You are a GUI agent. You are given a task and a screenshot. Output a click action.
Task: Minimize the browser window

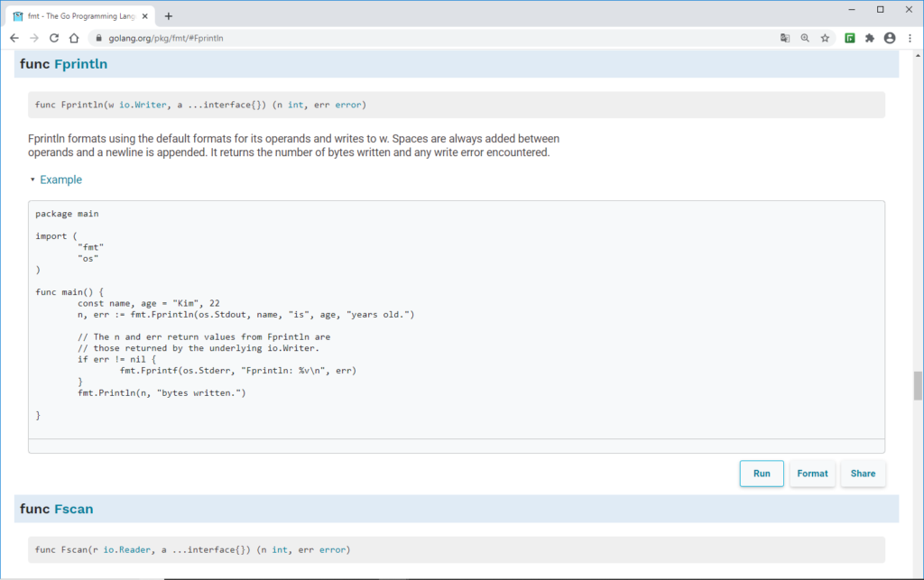click(852, 9)
